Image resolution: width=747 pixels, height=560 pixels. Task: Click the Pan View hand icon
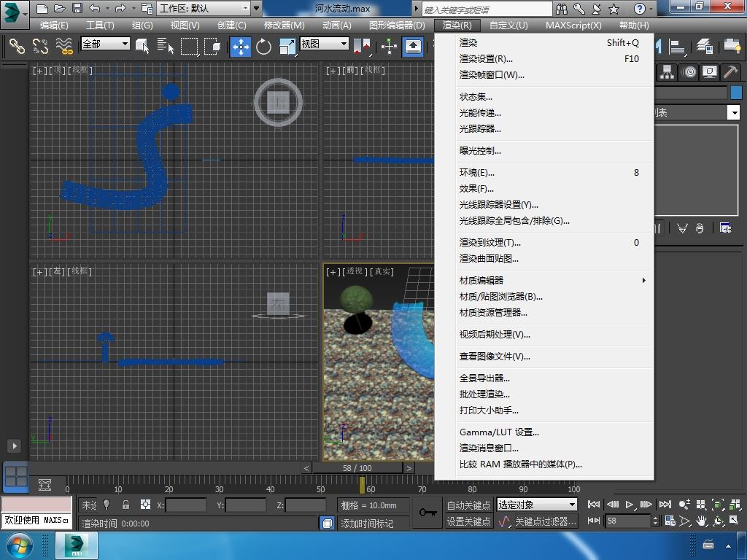pos(701,521)
